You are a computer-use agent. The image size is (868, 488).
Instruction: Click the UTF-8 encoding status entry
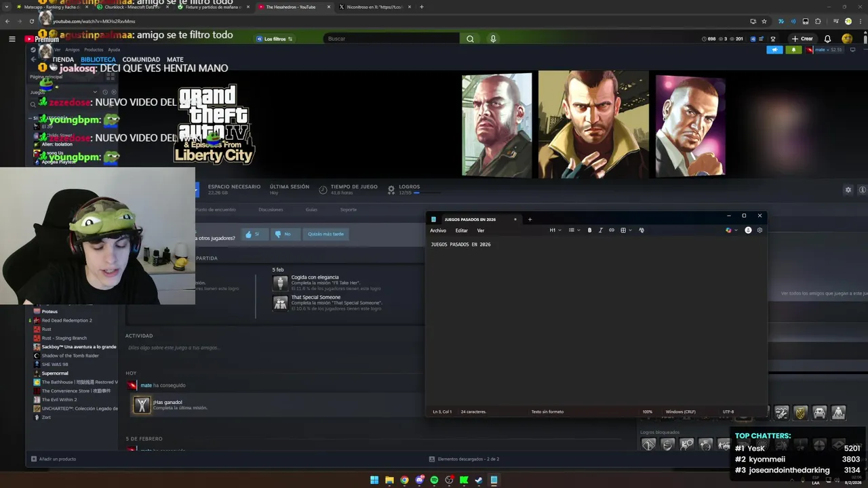728,411
